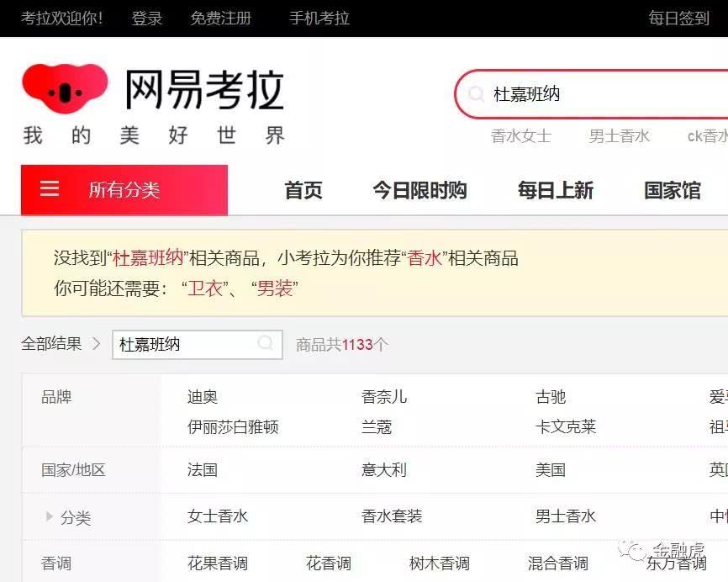
Task: Go to the 首页 tab
Action: 303,190
